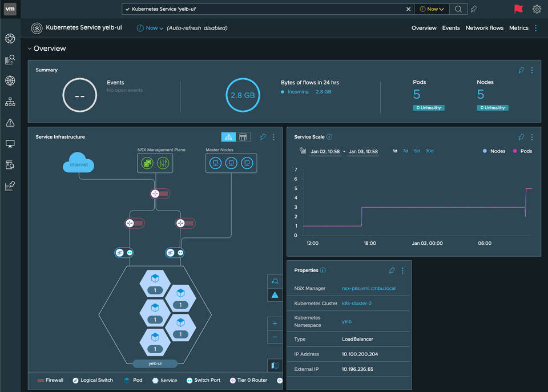Image resolution: width=548 pixels, height=392 pixels.
Task: Open the alerts triangle sidebar icon
Action: [10, 123]
